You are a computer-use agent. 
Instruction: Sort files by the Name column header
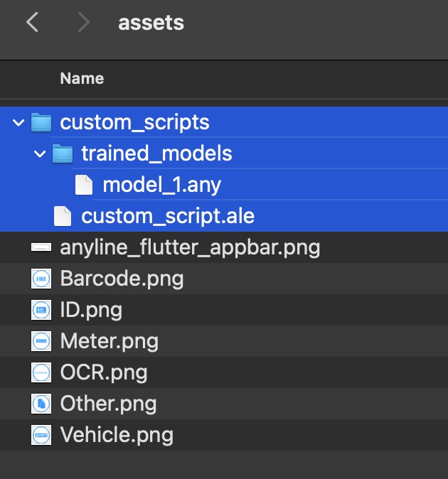click(81, 78)
